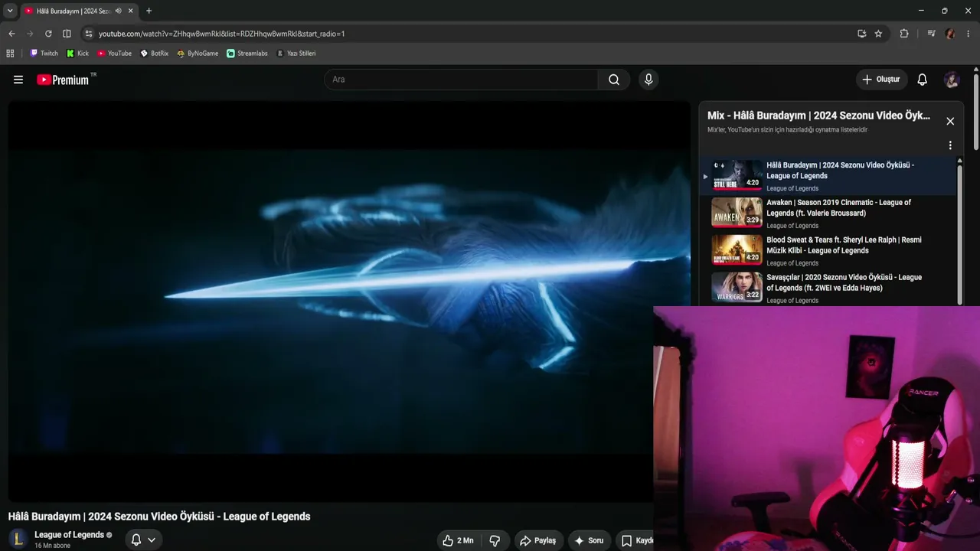980x551 pixels.
Task: Reload the current page
Action: 48,34
